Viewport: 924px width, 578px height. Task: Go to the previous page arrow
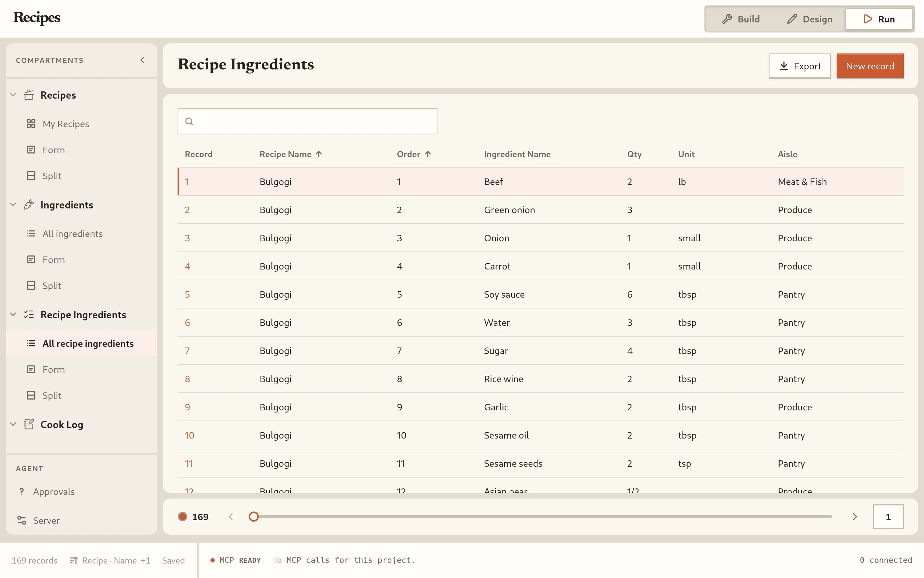point(231,517)
